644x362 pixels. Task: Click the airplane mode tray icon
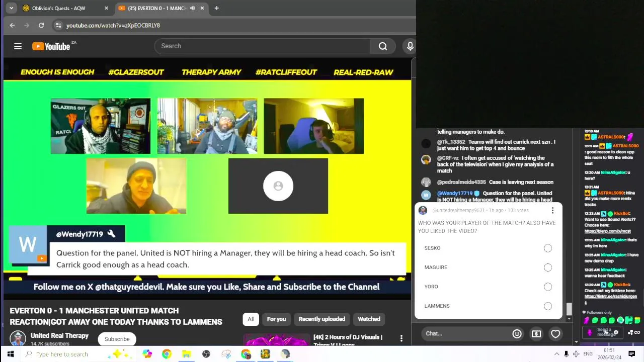576,354
